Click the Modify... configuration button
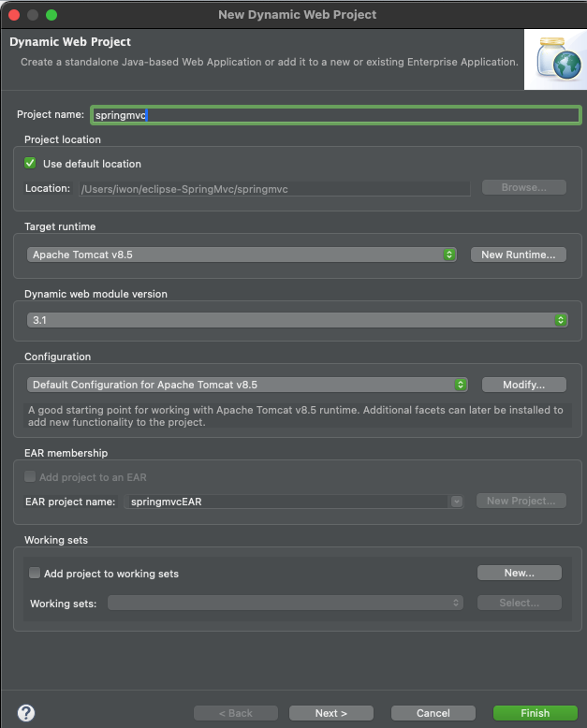Image resolution: width=587 pixels, height=728 pixels. pyautogui.click(x=524, y=385)
